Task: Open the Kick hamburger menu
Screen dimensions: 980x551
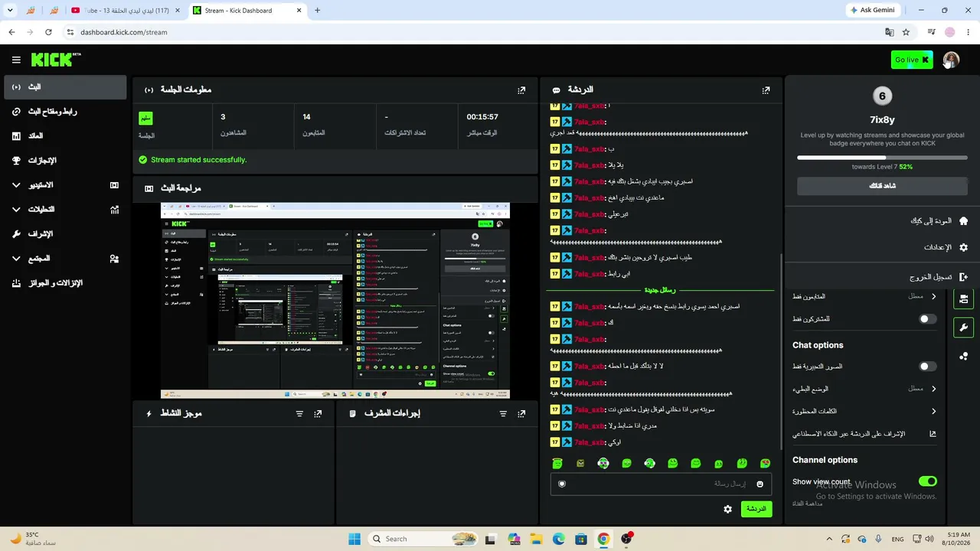Action: tap(16, 60)
